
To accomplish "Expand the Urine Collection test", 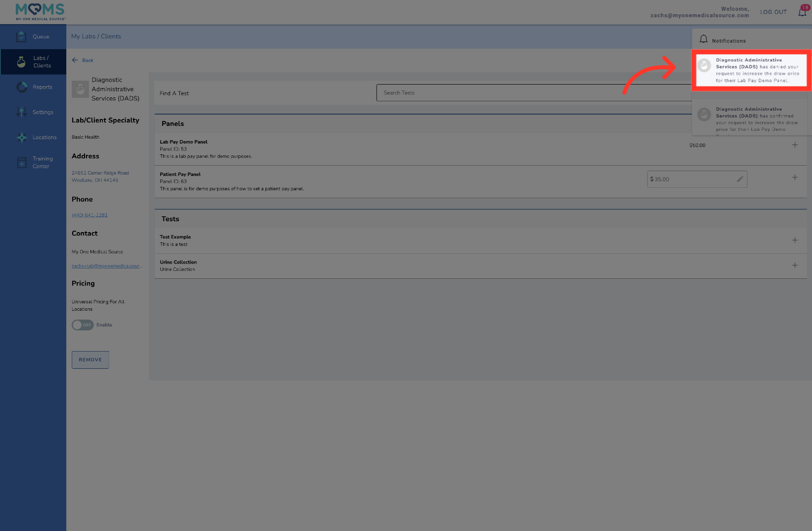I will [795, 265].
